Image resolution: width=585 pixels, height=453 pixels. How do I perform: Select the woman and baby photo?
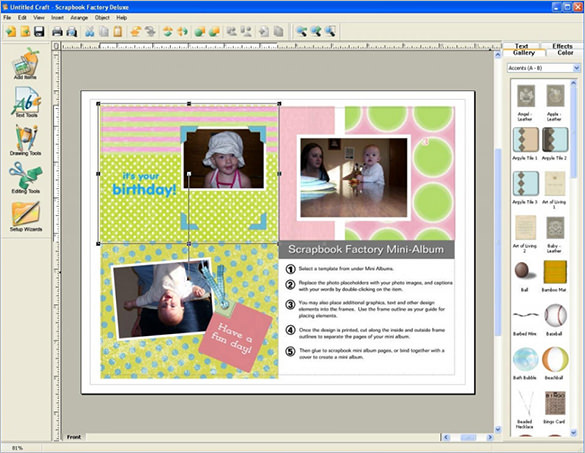point(354,178)
